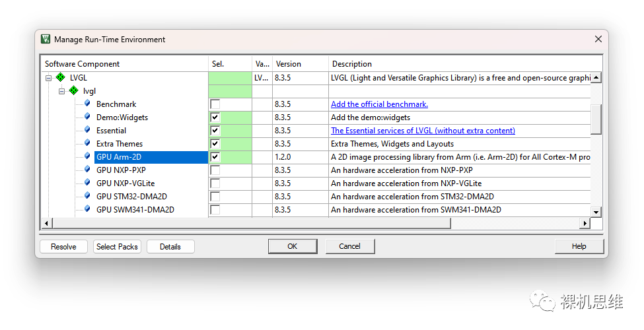Click the blue component icon beside GPU NXP-PXP
The height and width of the screenshot is (330, 644).
[87, 169]
